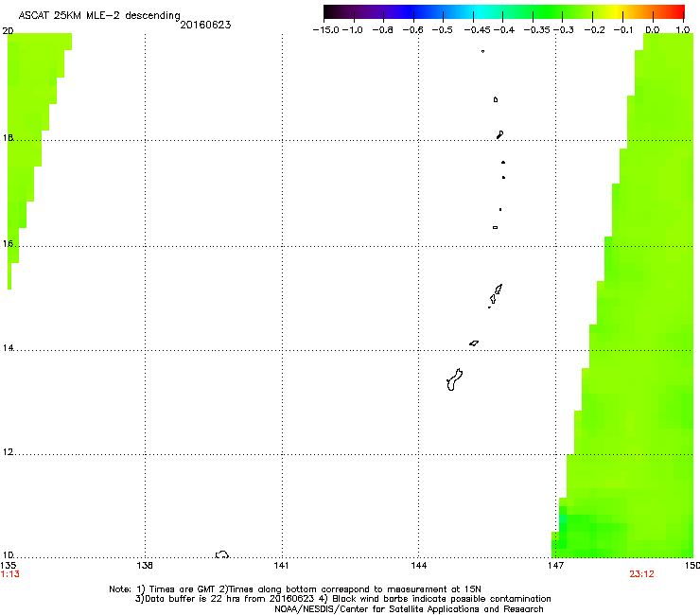The height and width of the screenshot is (615, 700).
Task: Click the Note line about GMT times
Action: (295, 589)
